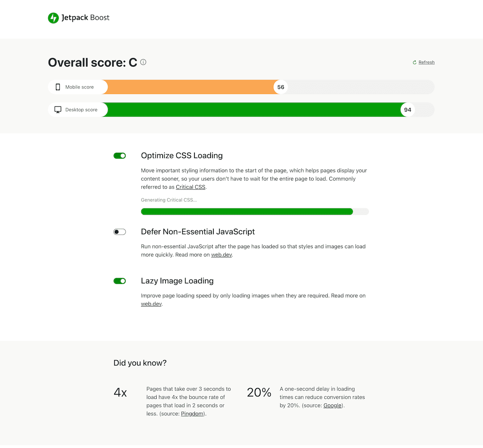The image size is (483, 448).
Task: Click the info icon beside Overall score
Action: coord(143,62)
